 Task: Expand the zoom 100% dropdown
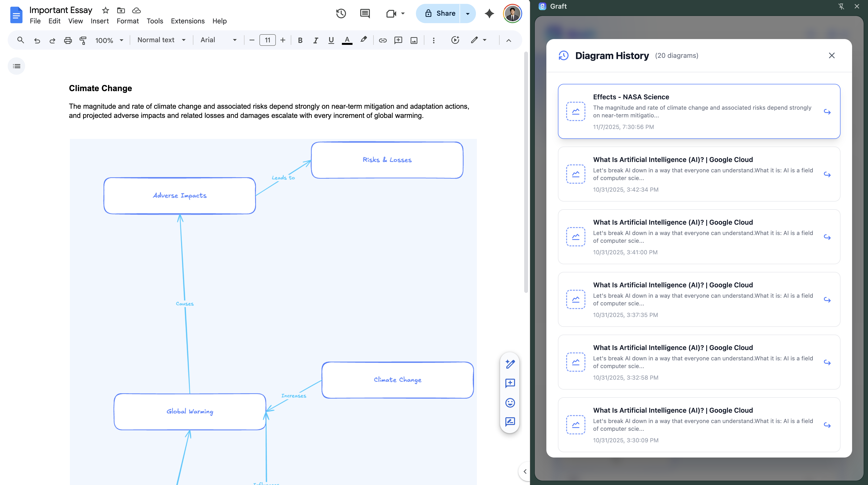(109, 40)
